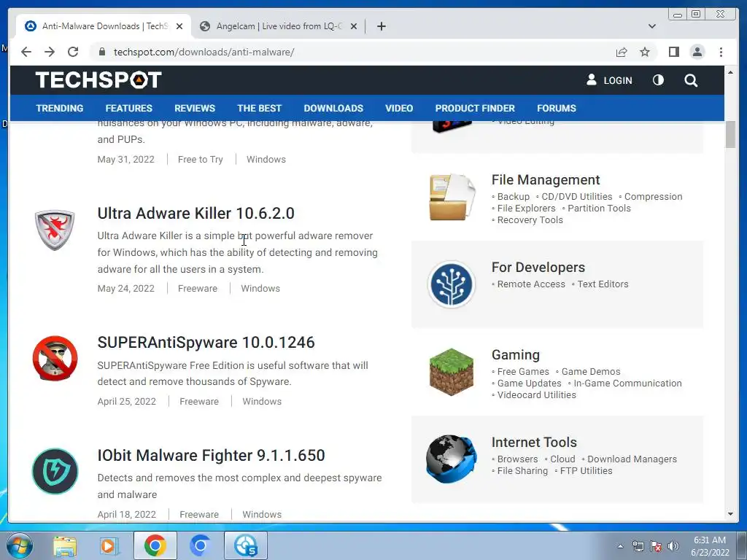Click the site lock icon
This screenshot has height=560, width=747.
point(101,52)
